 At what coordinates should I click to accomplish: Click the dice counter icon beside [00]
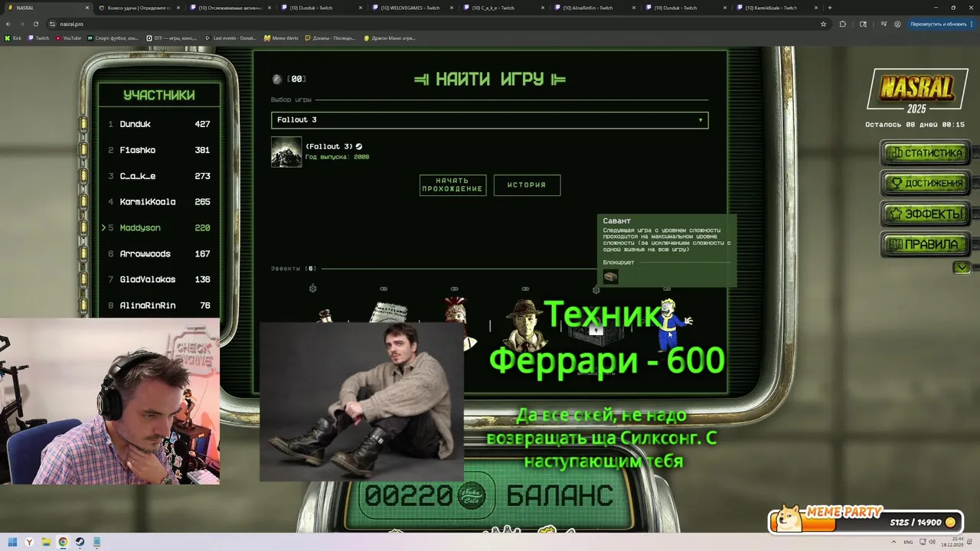[x=277, y=79]
